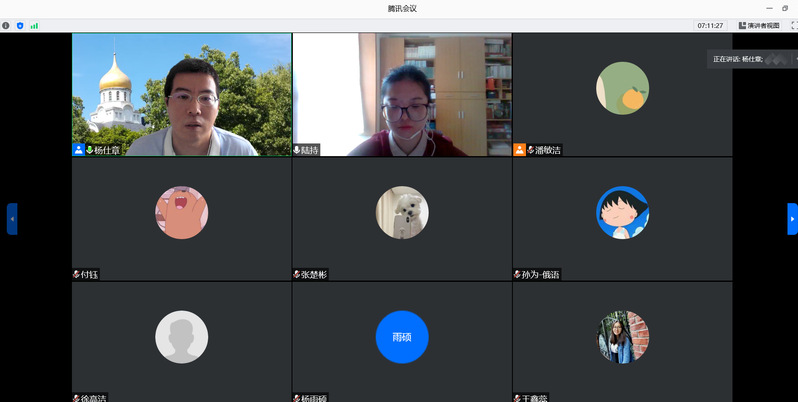Screen dimensions: 798x402
Task: Select 杨仕章's video tile
Action: pos(181,94)
